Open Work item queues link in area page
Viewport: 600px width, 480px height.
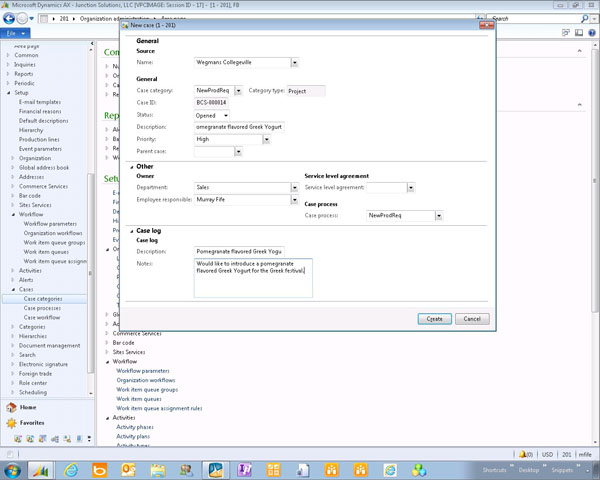(139, 399)
